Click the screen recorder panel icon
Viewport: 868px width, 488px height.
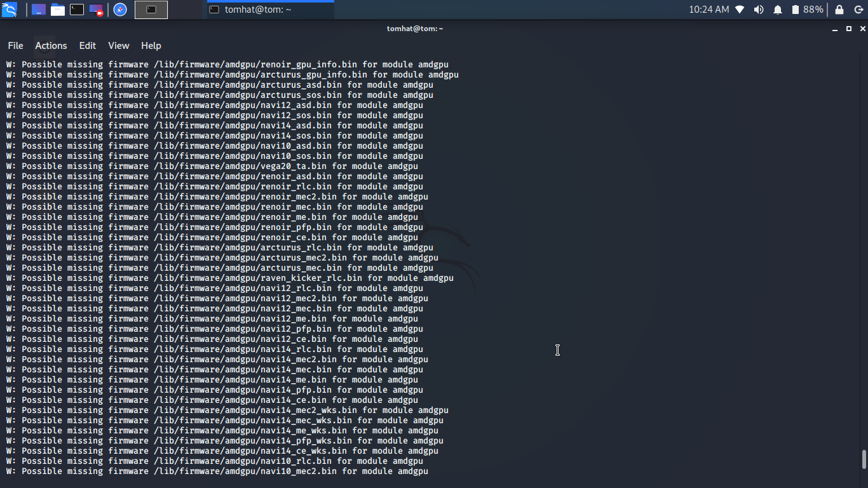(x=96, y=10)
